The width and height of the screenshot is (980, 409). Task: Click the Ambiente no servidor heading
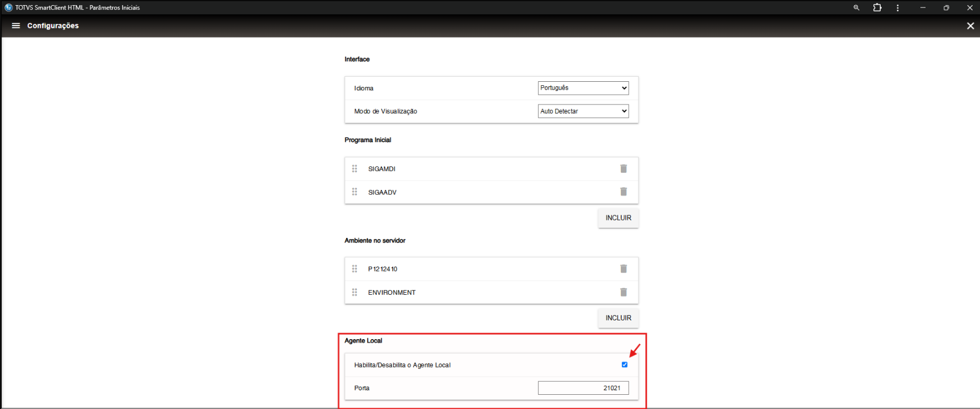click(375, 240)
